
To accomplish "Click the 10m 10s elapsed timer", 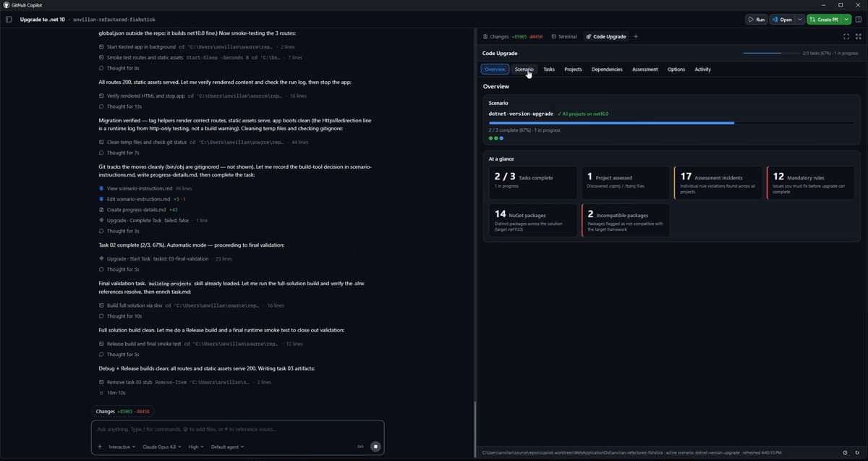I will [112, 392].
